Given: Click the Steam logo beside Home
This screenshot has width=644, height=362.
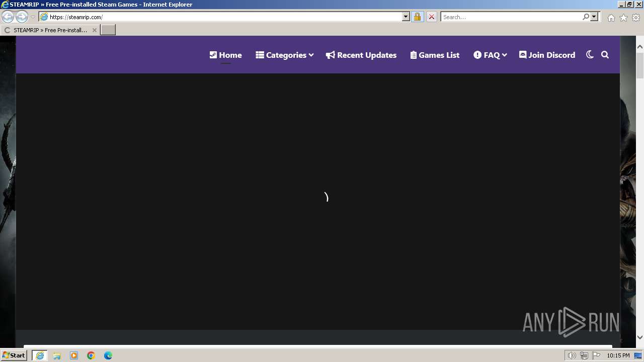Looking at the screenshot, I should [213, 55].
